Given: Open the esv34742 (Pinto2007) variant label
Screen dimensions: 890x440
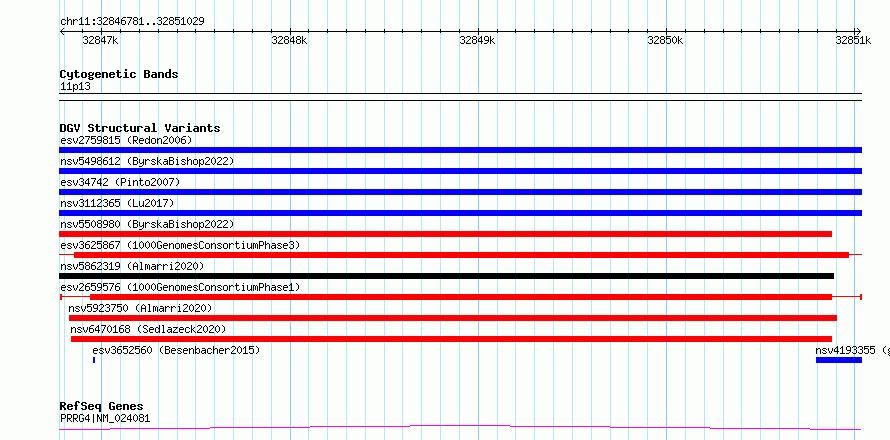Looking at the screenshot, I should 120,182.
